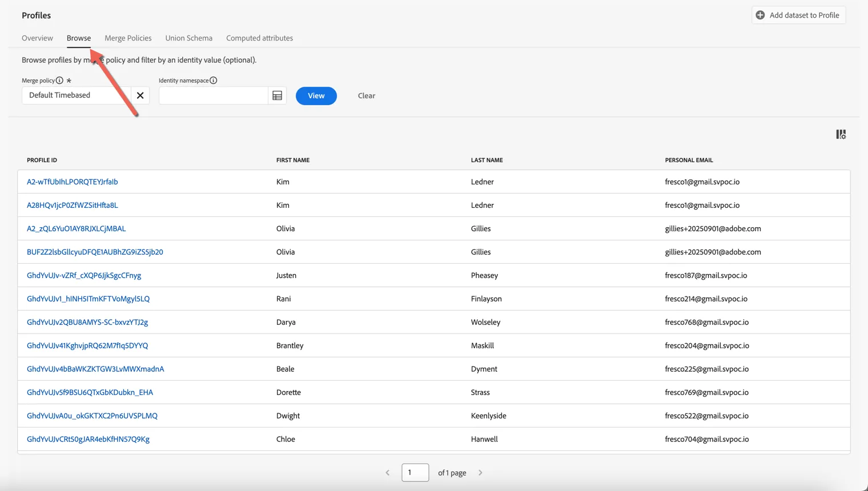Open profile GhdYvUJv1_hINH5ITmKFTVoMgyl5LQ
The height and width of the screenshot is (491, 868).
[89, 299]
